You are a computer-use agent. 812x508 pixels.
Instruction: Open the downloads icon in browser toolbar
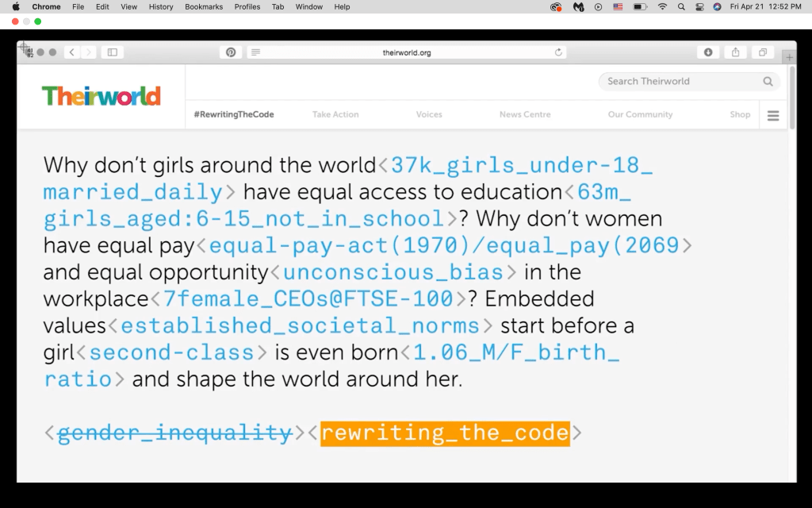(708, 52)
